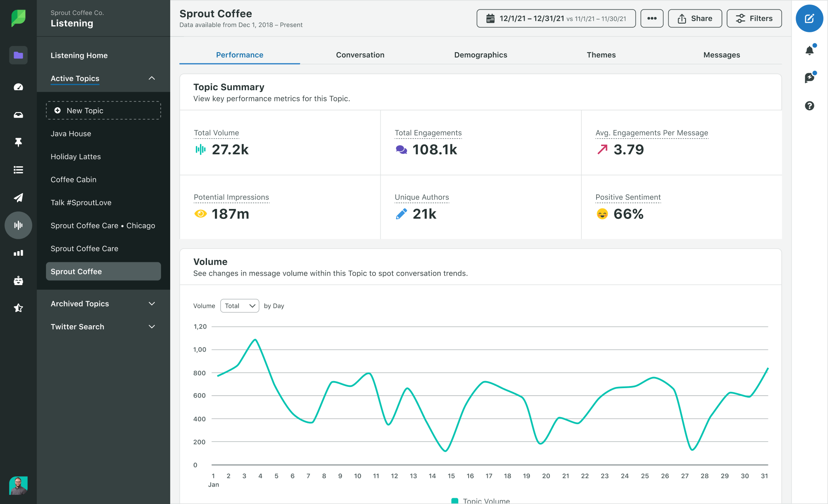Select the Total volume dropdown
The height and width of the screenshot is (504, 828).
pos(239,305)
